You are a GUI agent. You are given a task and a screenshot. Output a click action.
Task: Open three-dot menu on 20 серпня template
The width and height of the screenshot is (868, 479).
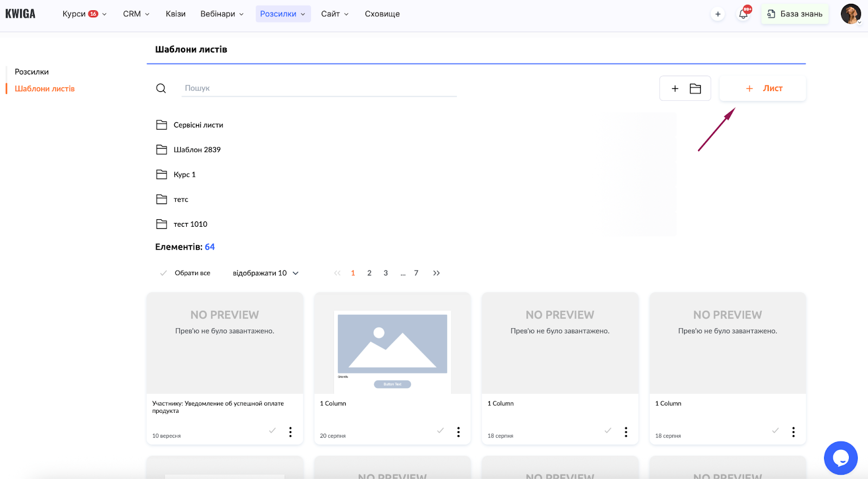coord(458,432)
